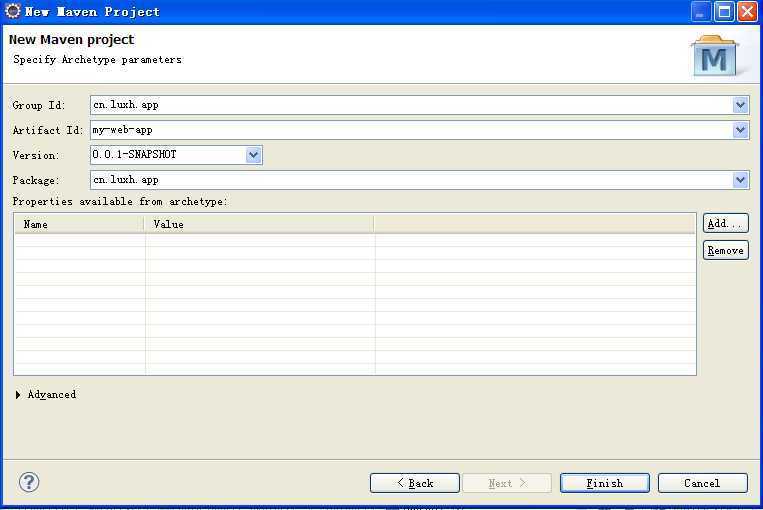Click the Remove button
The width and height of the screenshot is (763, 510).
point(725,250)
